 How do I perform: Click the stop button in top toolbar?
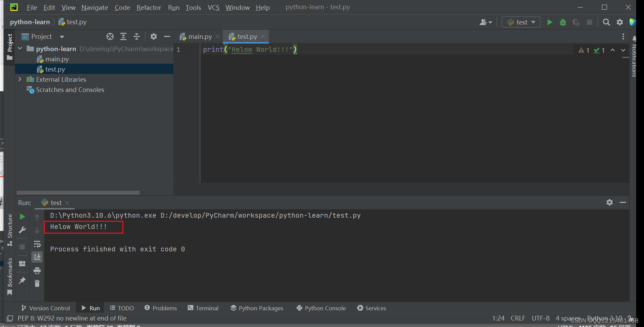[x=589, y=22]
